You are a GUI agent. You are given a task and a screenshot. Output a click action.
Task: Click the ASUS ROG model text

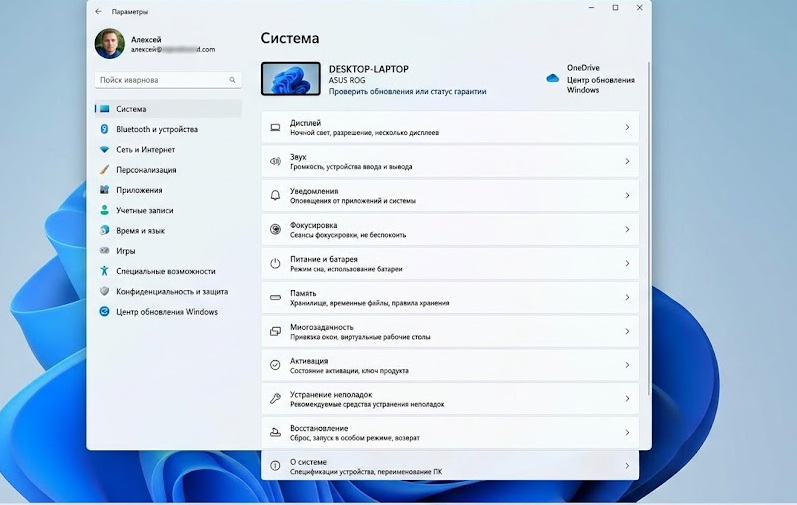click(x=347, y=80)
